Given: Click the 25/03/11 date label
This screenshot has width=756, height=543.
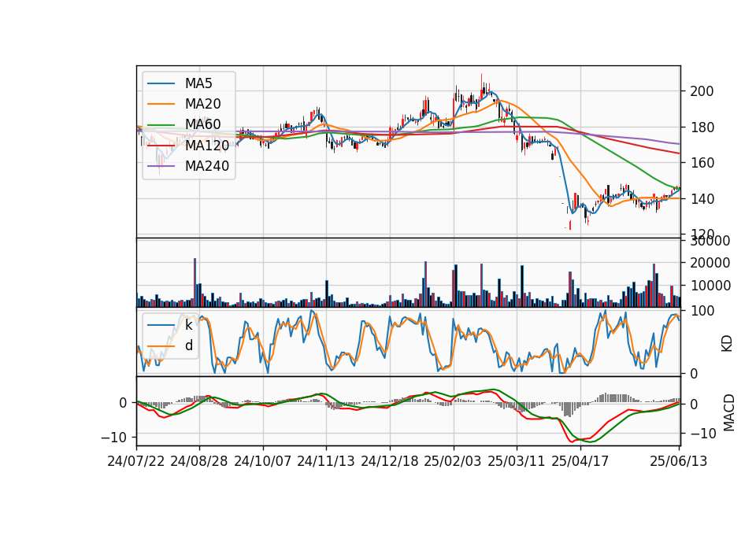Looking at the screenshot, I should (517, 461).
